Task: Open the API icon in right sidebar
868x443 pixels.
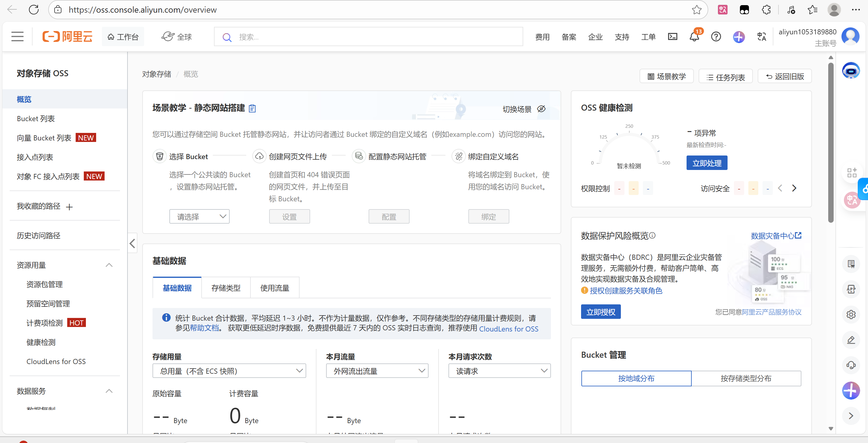Action: click(851, 289)
